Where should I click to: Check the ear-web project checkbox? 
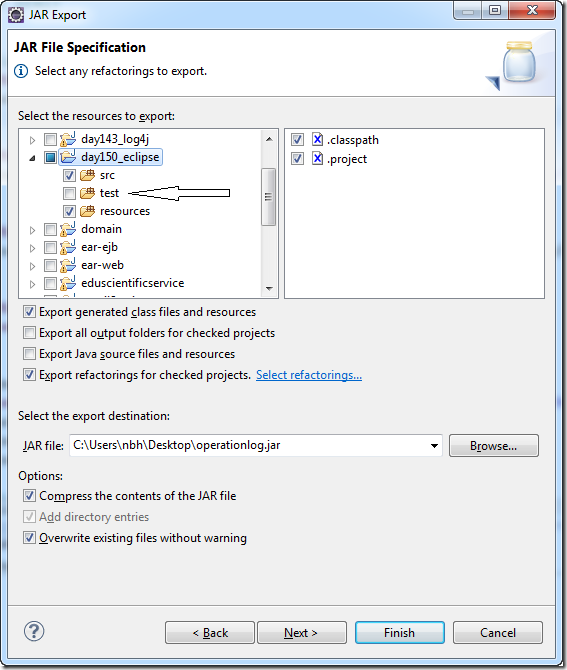click(x=50, y=265)
